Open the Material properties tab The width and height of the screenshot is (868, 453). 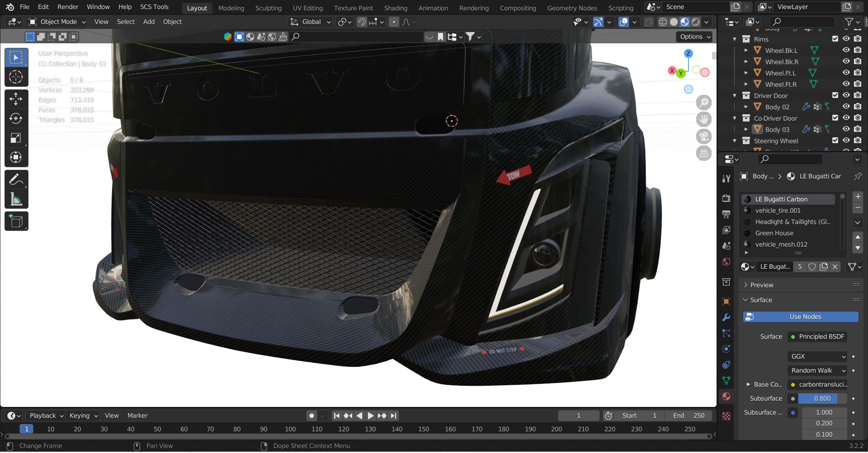(726, 397)
